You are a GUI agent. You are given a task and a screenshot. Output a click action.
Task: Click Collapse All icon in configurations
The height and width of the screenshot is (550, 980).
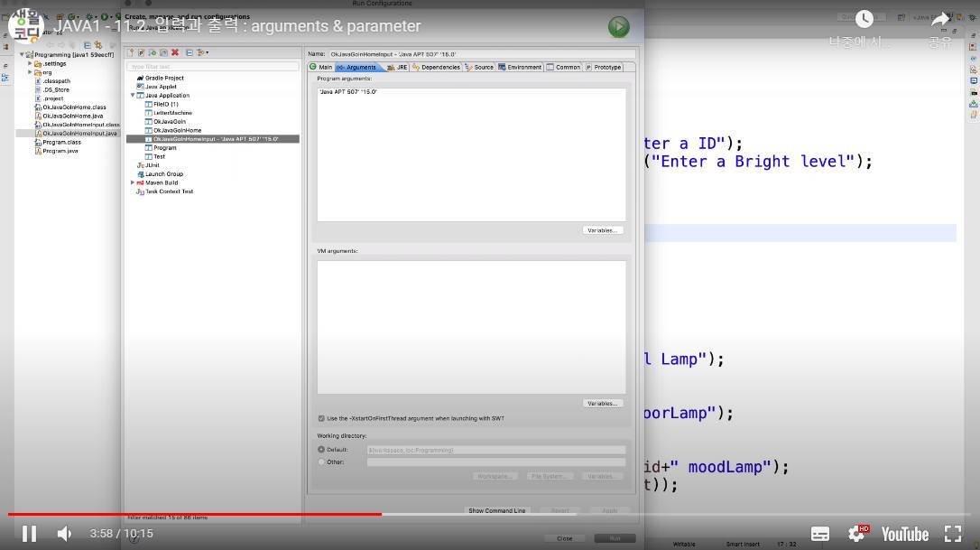(189, 52)
